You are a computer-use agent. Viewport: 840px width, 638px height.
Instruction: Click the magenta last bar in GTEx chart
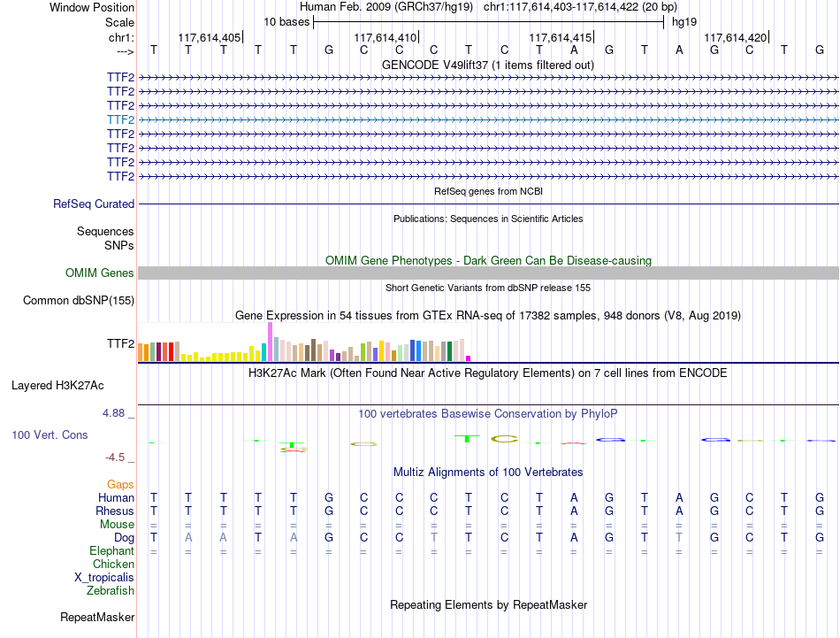(x=469, y=358)
